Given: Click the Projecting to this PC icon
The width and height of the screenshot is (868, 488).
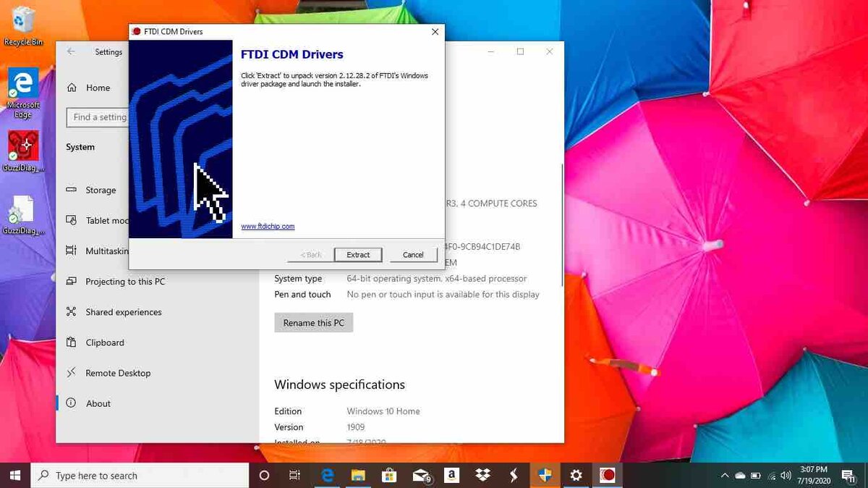Looking at the screenshot, I should coord(71,281).
